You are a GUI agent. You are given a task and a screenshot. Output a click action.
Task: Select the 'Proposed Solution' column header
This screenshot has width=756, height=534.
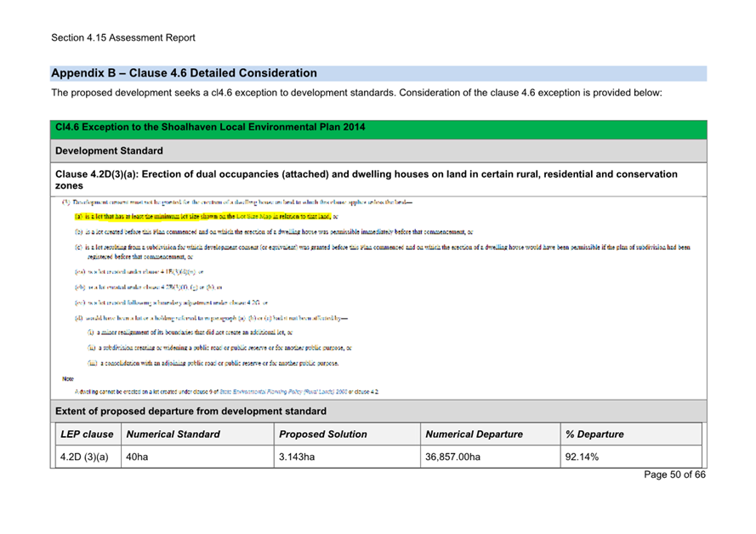pyautogui.click(x=322, y=435)
